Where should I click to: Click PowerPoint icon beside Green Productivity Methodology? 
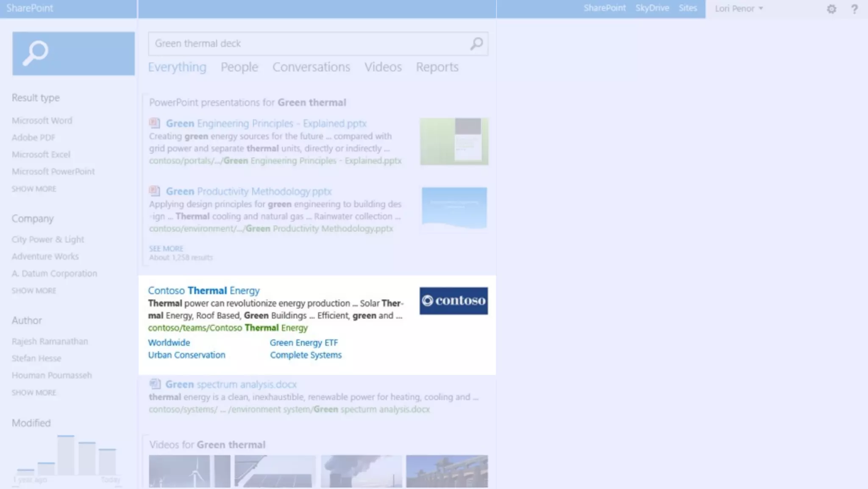(x=155, y=191)
